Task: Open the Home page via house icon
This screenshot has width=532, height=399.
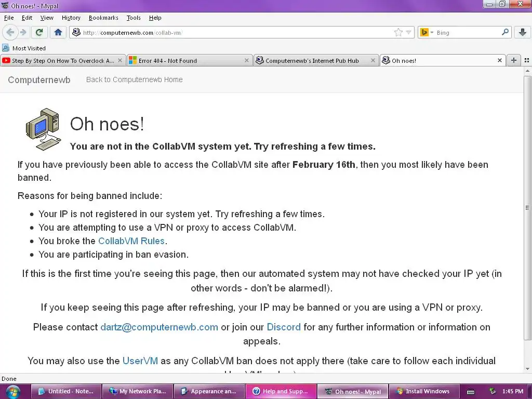Action: [x=58, y=32]
